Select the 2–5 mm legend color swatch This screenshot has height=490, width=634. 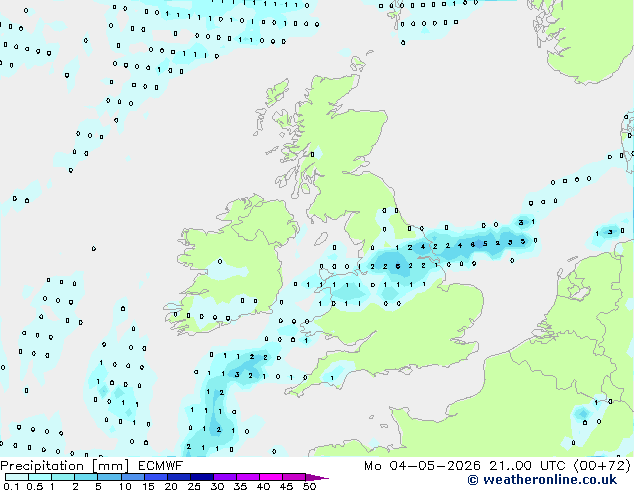pos(86,477)
